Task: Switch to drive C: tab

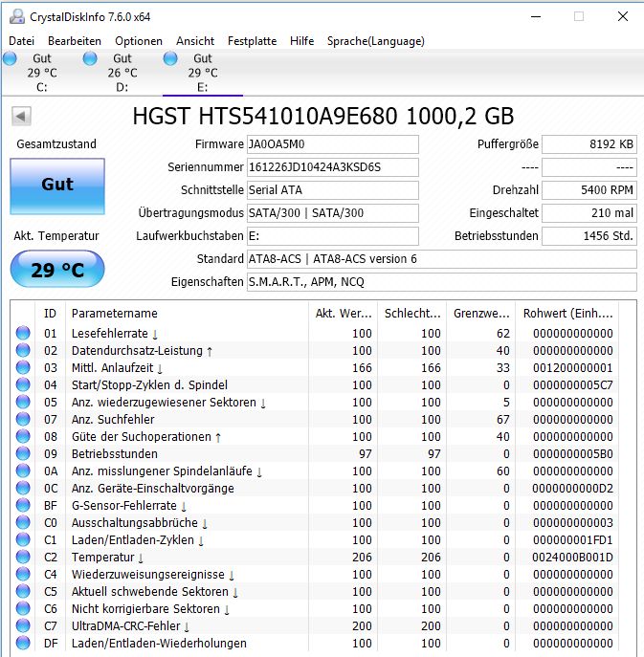Action: pos(41,73)
